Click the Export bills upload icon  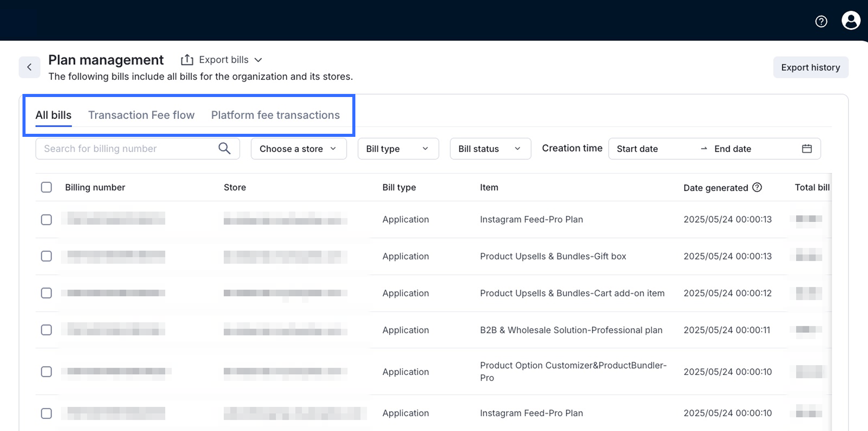(x=187, y=60)
